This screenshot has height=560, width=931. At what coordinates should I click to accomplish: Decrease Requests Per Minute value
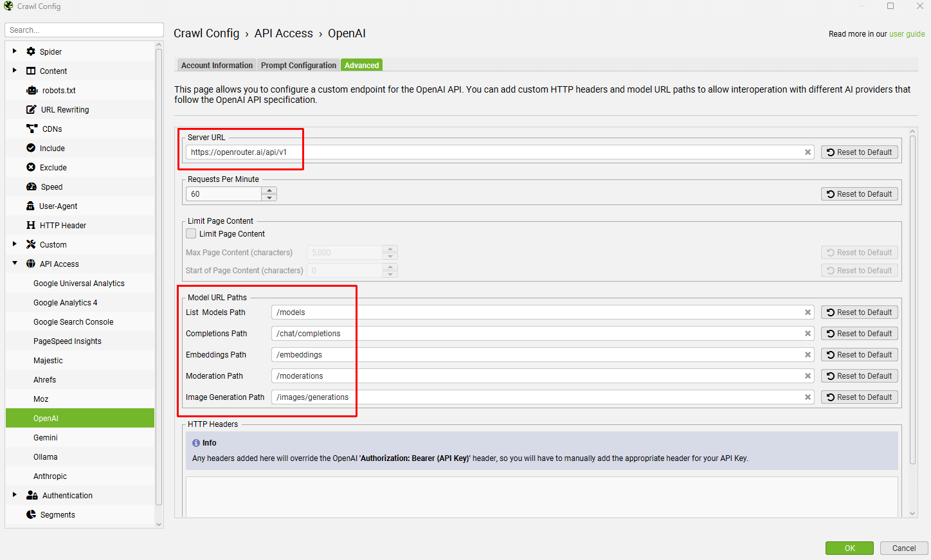click(x=269, y=197)
